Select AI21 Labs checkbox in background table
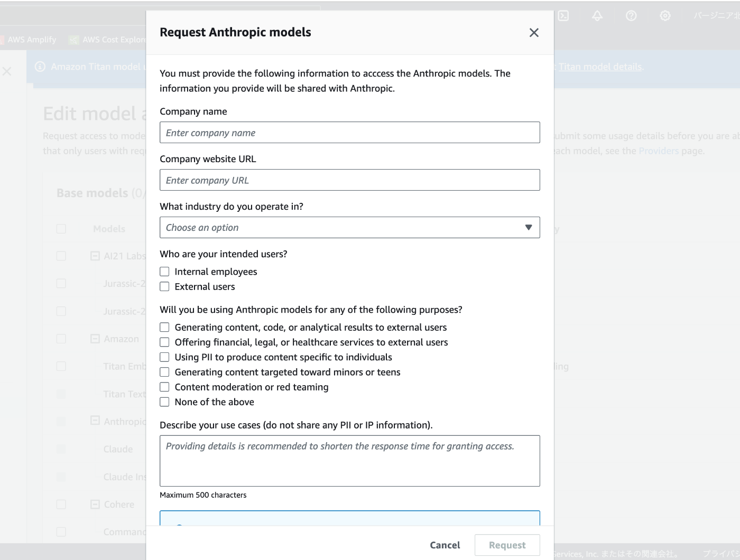This screenshot has width=740, height=560. click(61, 256)
